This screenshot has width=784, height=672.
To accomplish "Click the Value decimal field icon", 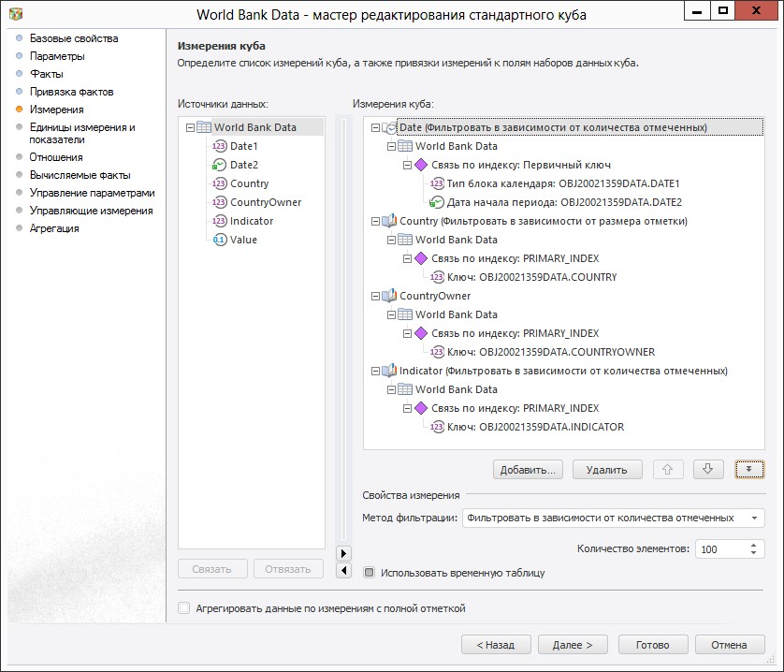I will click(x=219, y=240).
